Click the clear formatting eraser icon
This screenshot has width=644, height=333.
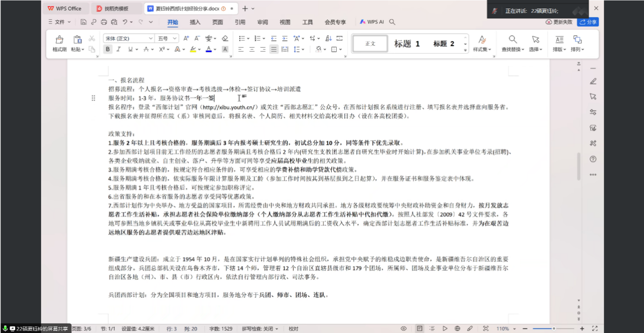(225, 39)
